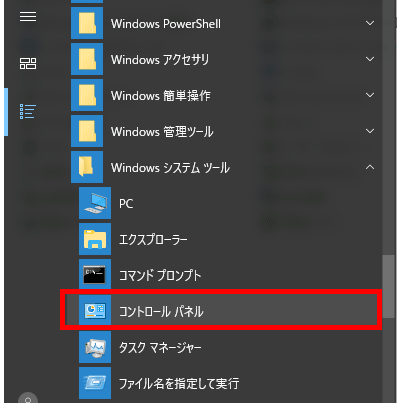Click the タスク マネージャー icon
The height and width of the screenshot is (403, 398).
pyautogui.click(x=95, y=347)
